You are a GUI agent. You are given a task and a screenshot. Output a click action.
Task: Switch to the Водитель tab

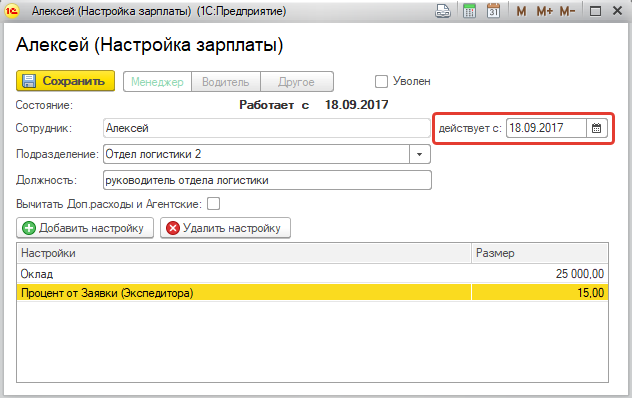(x=226, y=82)
